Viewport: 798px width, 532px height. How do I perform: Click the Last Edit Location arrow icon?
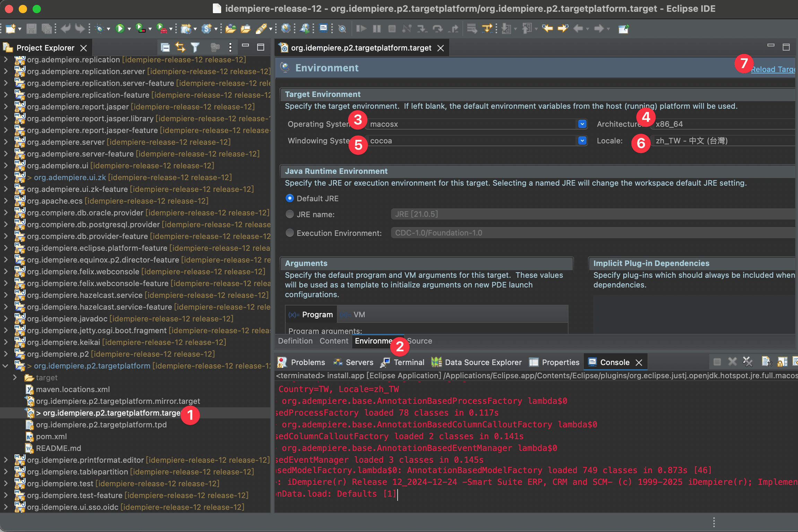[x=548, y=28]
